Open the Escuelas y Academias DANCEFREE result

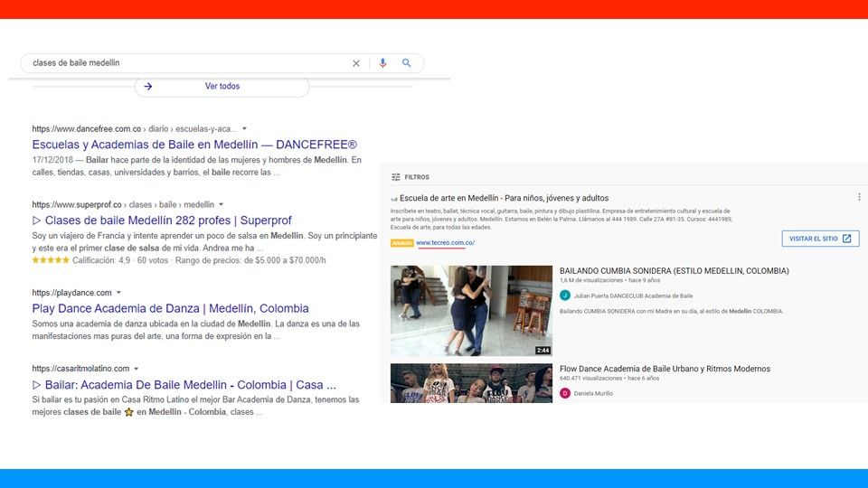pyautogui.click(x=194, y=145)
